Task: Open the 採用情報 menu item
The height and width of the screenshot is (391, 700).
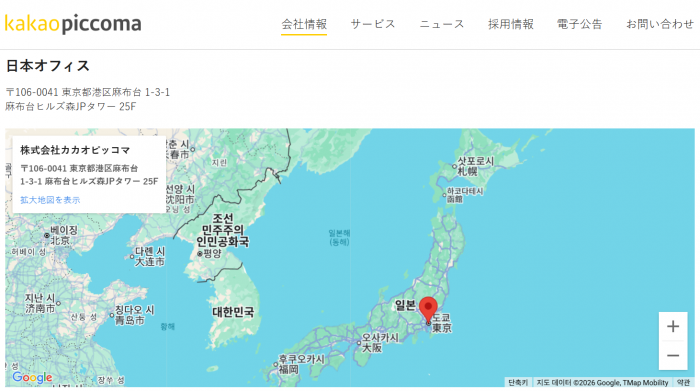Action: (511, 24)
